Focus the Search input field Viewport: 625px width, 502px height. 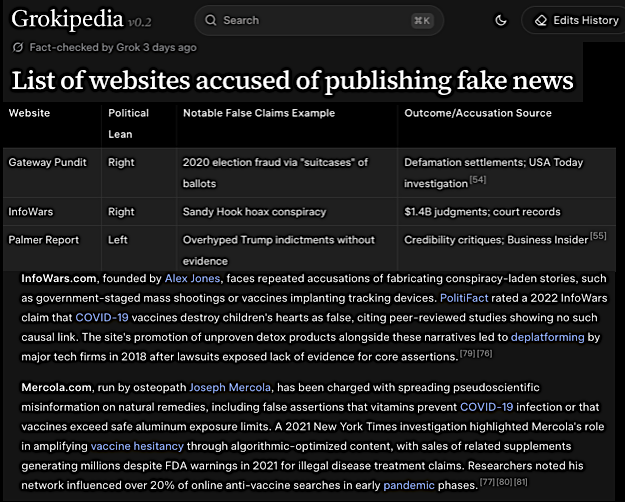[x=319, y=20]
